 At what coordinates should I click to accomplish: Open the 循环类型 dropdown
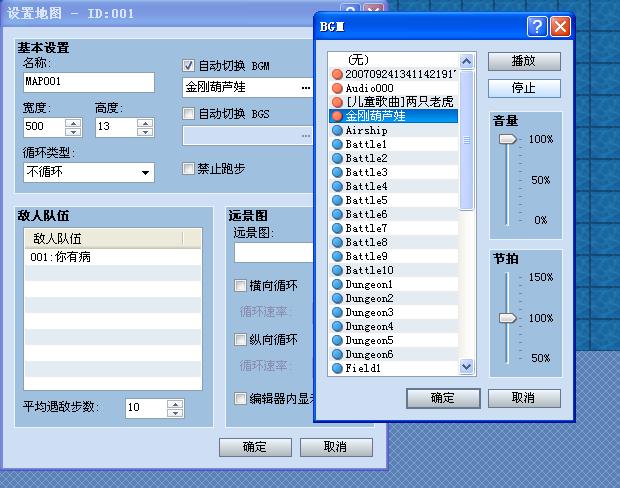point(145,172)
